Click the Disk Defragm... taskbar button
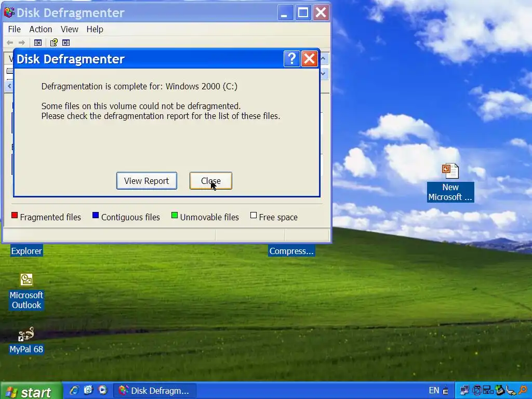Screen dimensions: 532x399 tap(154, 391)
